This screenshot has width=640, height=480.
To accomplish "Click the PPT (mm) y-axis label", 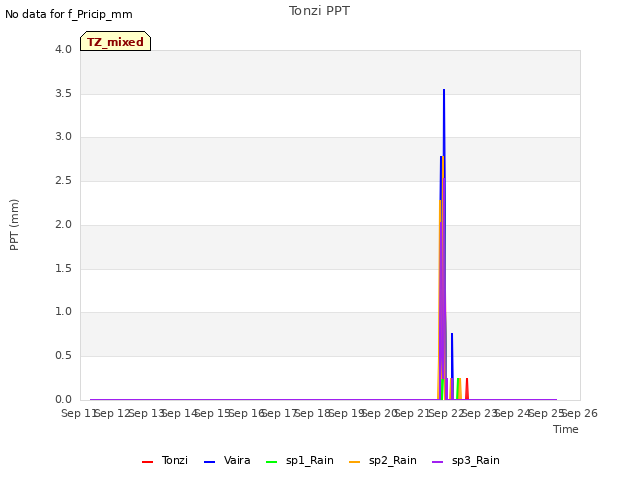I will pyautogui.click(x=14, y=225).
